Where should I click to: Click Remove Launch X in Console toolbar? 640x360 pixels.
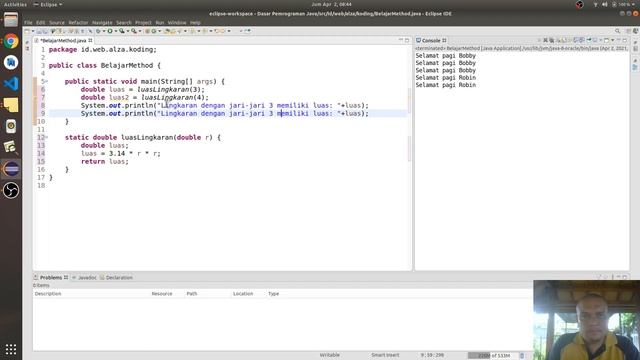pyautogui.click(x=546, y=40)
